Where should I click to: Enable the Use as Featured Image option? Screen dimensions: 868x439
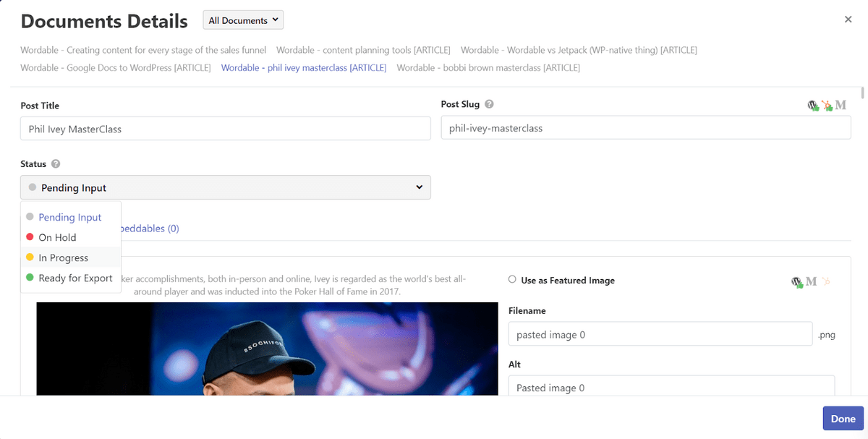pyautogui.click(x=512, y=280)
